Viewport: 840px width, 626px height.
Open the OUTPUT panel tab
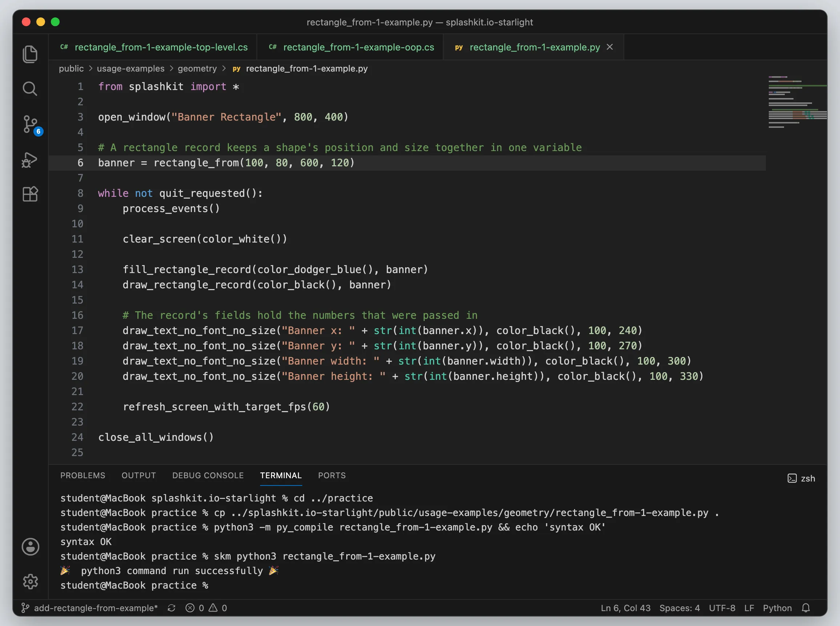pos(139,475)
